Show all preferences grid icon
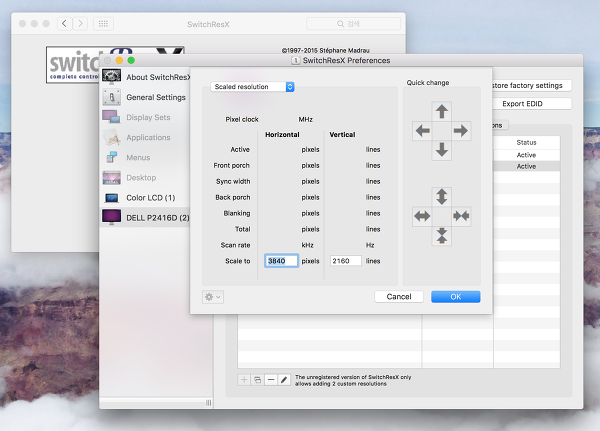The image size is (600, 431). [x=103, y=24]
